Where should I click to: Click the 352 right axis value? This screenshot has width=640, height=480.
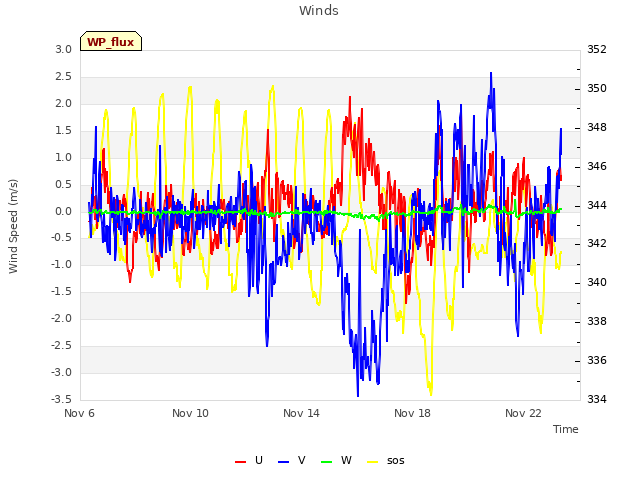[597, 49]
